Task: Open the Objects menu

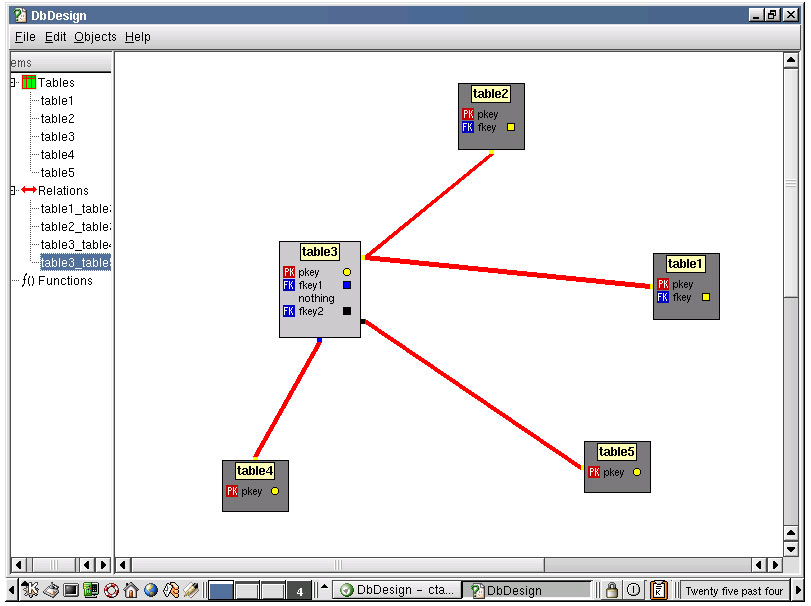Action: click(x=94, y=37)
